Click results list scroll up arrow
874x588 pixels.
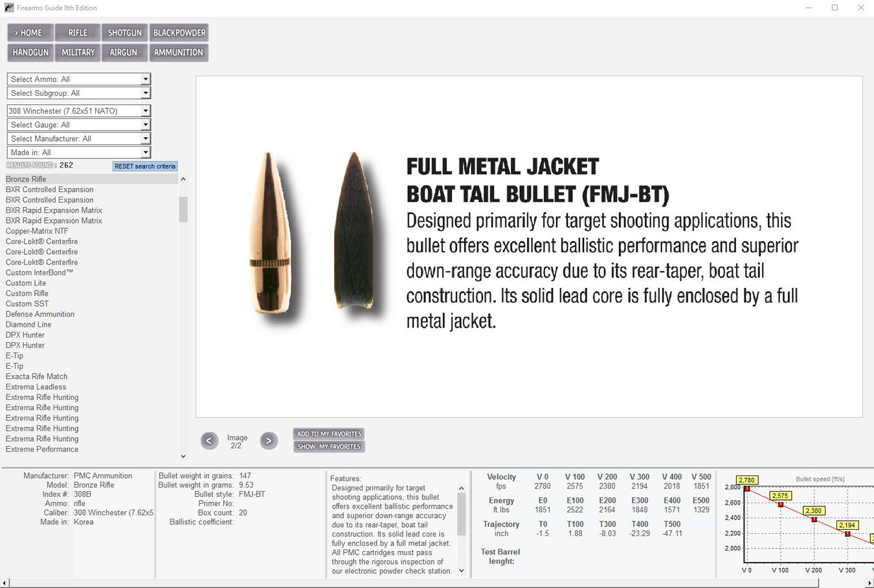click(x=183, y=179)
